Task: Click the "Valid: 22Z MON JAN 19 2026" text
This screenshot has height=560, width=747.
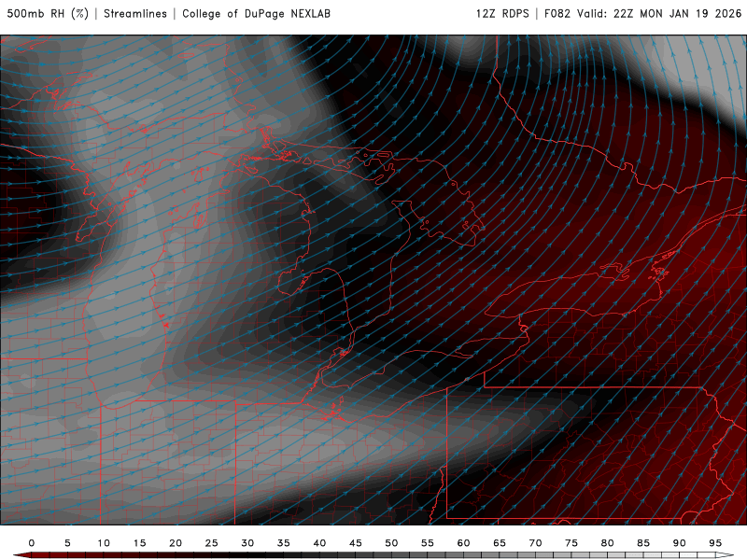Action: tap(659, 14)
